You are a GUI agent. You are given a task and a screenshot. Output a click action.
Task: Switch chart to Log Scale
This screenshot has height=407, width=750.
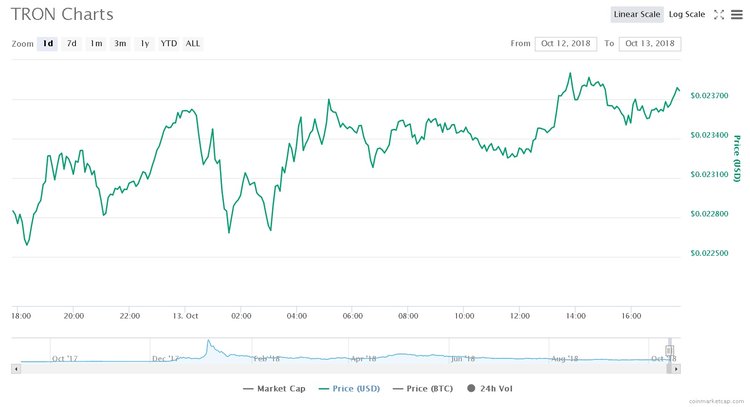click(687, 15)
